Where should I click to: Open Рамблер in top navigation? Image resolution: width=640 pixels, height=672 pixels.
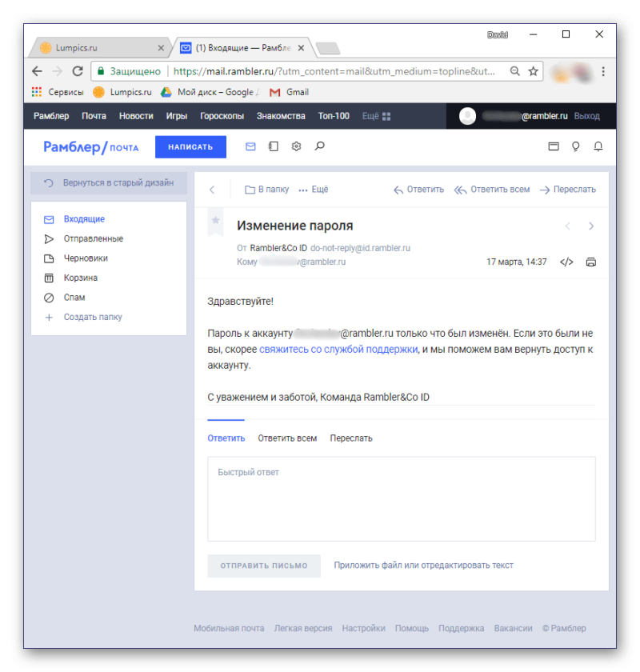51,116
